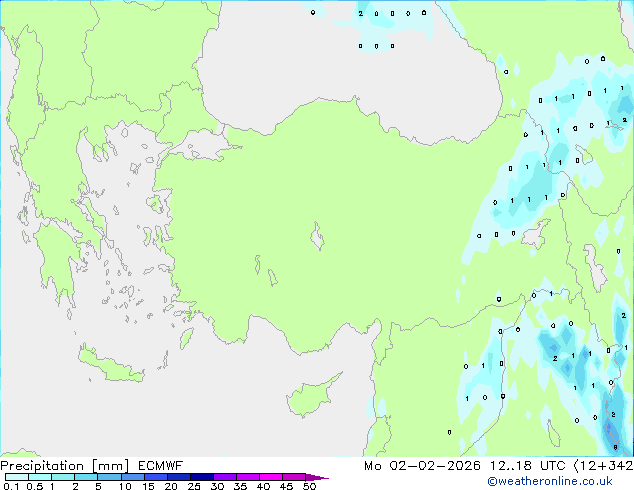This screenshot has height=490, width=634.
Task: Click the '50' legend scale label
Action: [309, 486]
